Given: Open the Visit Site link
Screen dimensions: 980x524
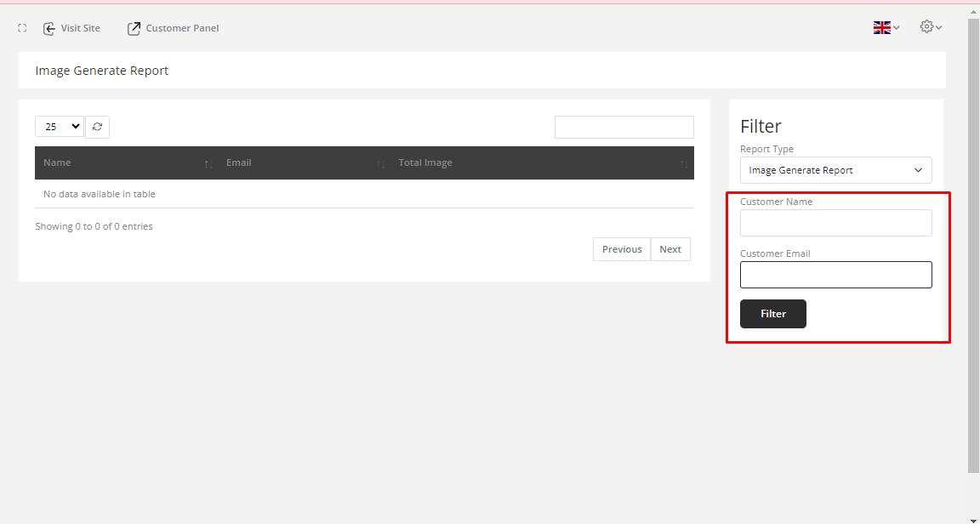Looking at the screenshot, I should 80,28.
